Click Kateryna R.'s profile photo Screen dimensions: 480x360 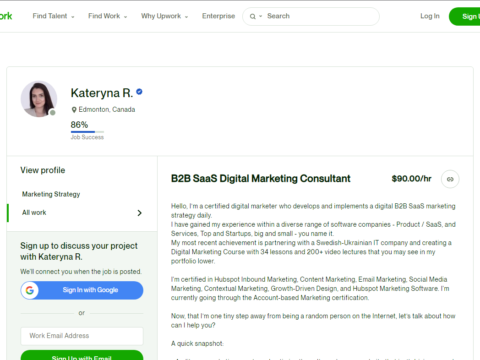39,99
